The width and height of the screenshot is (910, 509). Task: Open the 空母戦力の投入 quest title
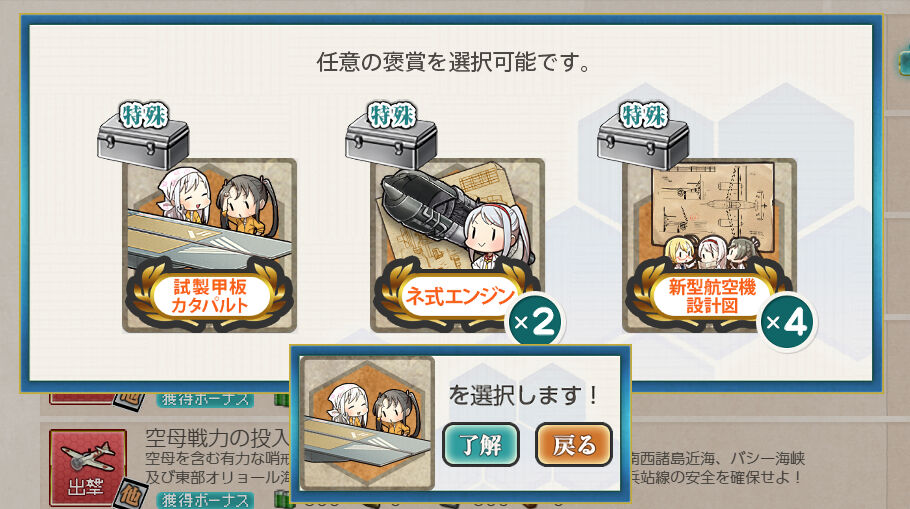(217, 437)
